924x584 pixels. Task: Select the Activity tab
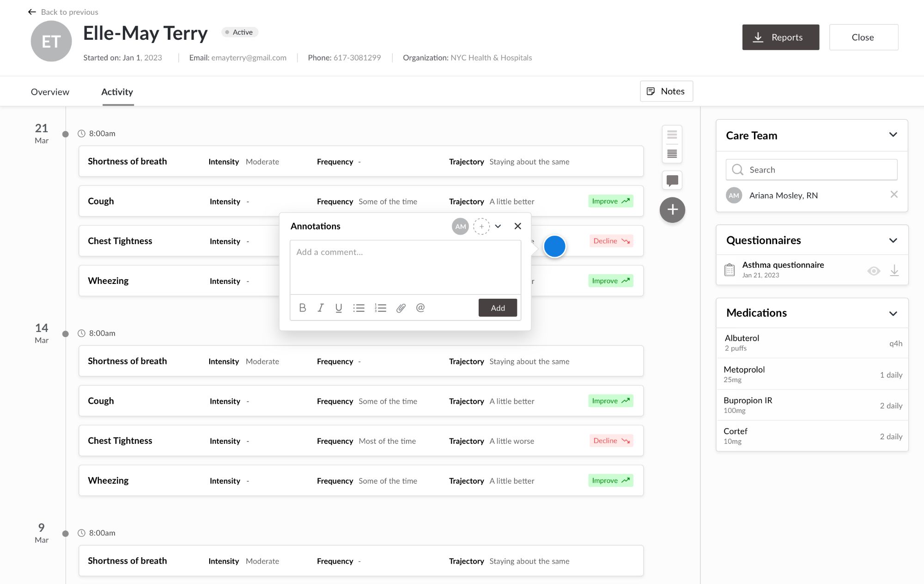click(117, 92)
